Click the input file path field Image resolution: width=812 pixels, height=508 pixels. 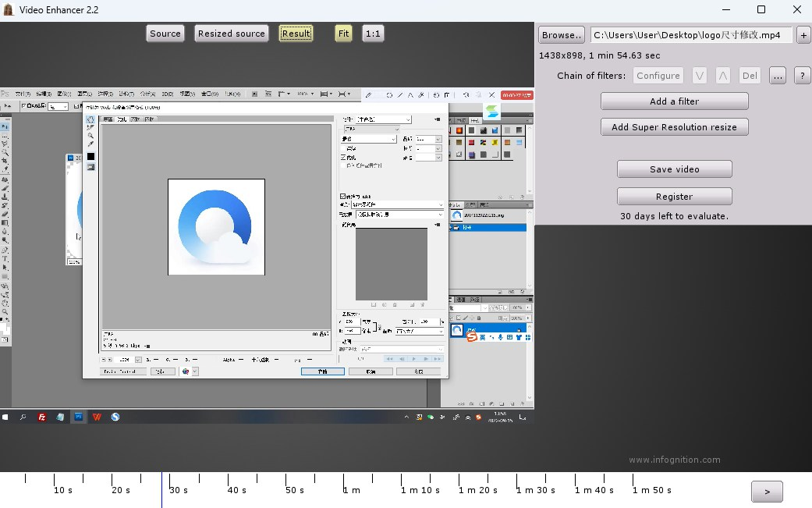pos(690,35)
